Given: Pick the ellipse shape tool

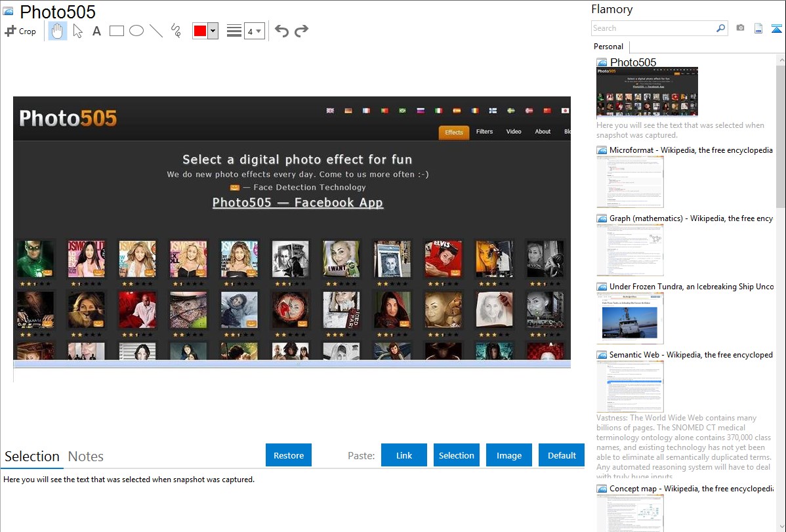Looking at the screenshot, I should 136,31.
